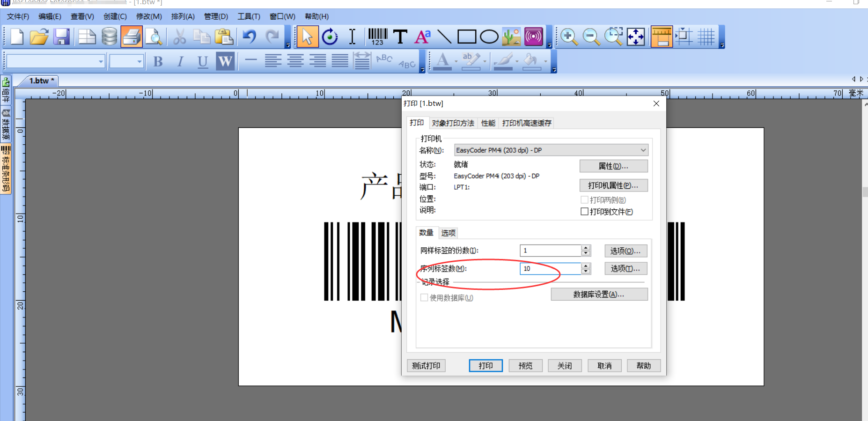Toggle italic text formatting
This screenshot has height=421, width=868.
[180, 61]
